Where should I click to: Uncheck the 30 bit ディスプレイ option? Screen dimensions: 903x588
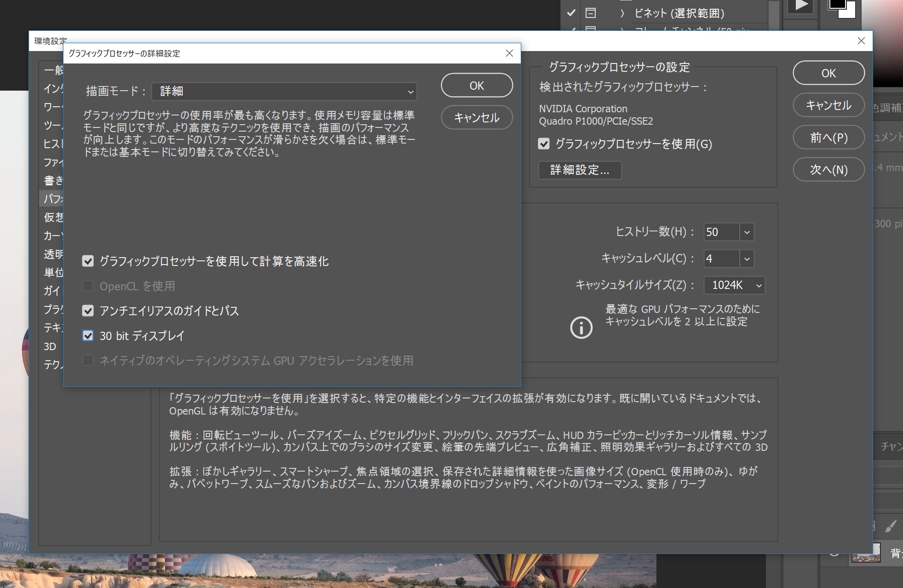coord(88,336)
